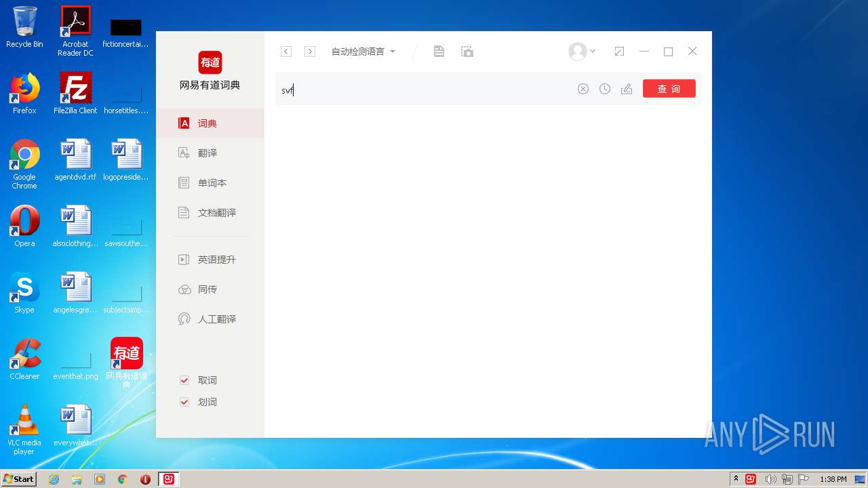Select 网易有道词典 desktop shortcut
Screen dimensions: 868x488
point(126,363)
